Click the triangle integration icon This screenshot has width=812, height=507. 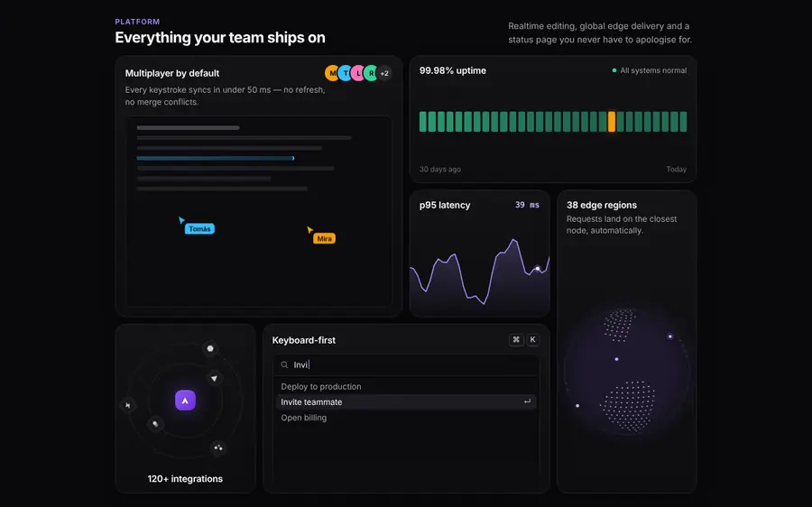[215, 378]
